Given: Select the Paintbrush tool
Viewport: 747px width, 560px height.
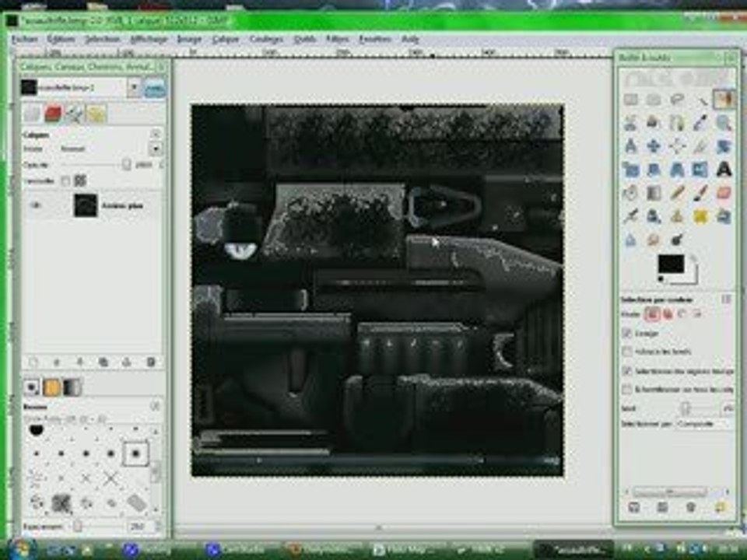Looking at the screenshot, I should [x=700, y=193].
